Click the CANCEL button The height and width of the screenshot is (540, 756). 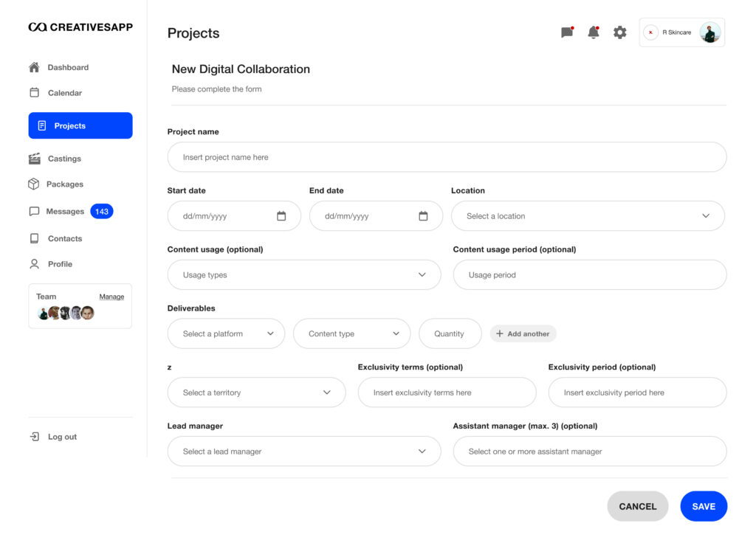pos(638,506)
